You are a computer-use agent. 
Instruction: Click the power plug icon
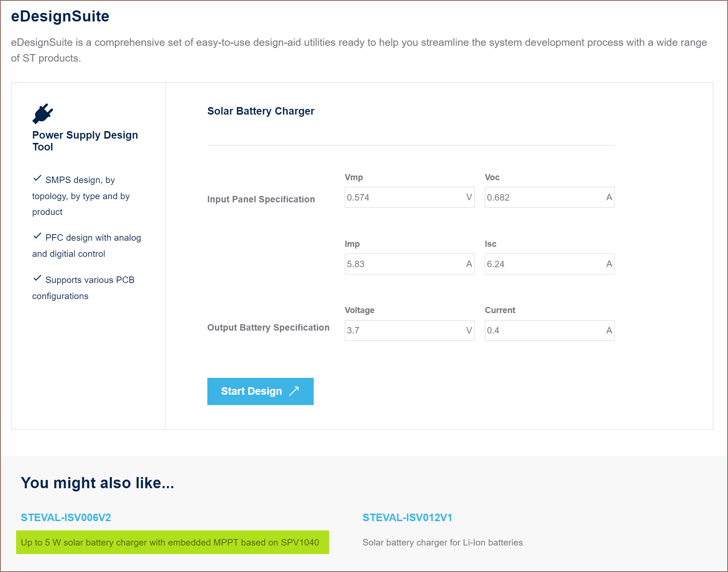(43, 114)
